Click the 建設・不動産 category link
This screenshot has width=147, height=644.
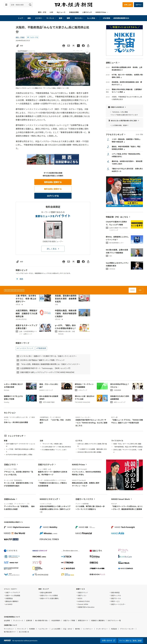pos(20,37)
